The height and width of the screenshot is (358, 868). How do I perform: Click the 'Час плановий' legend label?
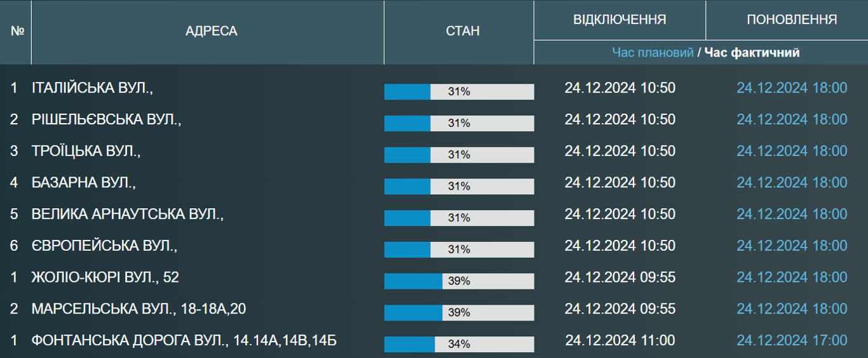pos(653,53)
